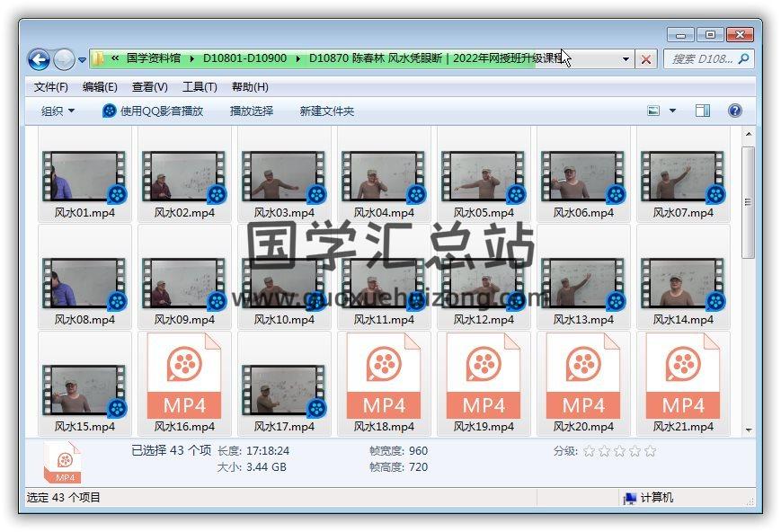
Task: Open the 文件(F) menu
Action: click(51, 87)
